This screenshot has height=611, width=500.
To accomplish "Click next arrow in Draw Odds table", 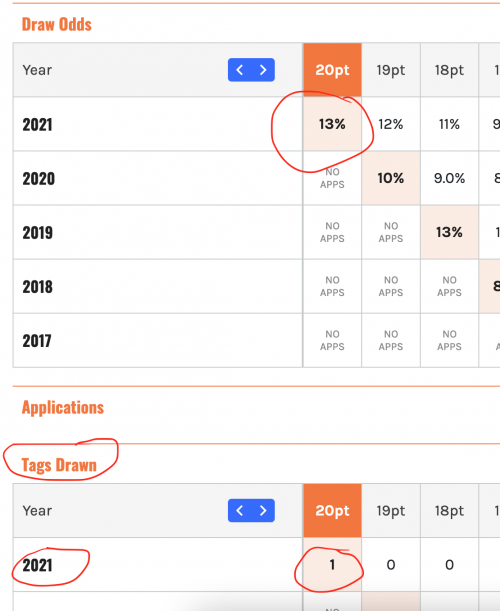I will pyautogui.click(x=263, y=70).
